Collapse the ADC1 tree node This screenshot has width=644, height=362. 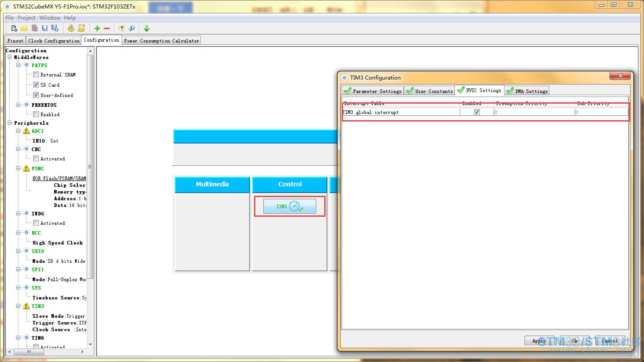coord(19,131)
